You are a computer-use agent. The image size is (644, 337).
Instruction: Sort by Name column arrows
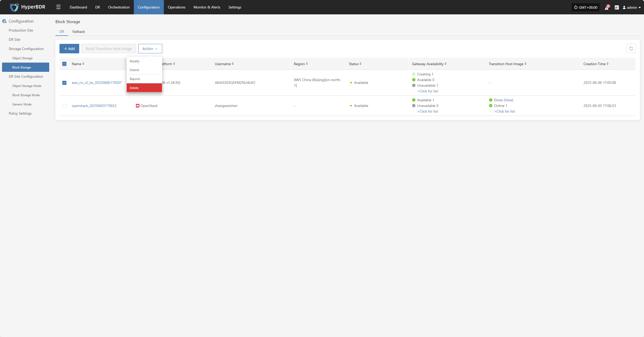[83, 64]
